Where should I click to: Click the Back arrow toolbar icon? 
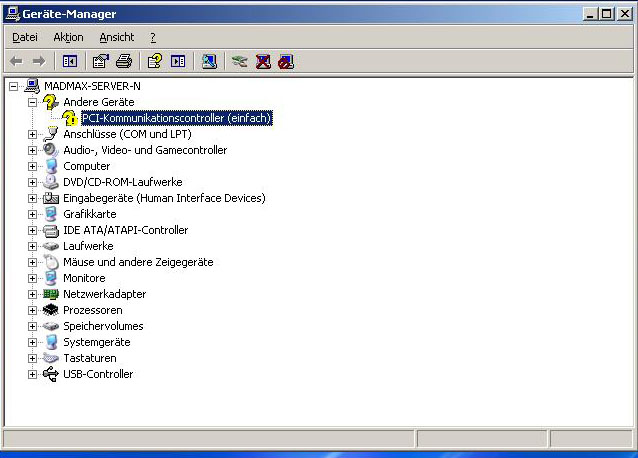click(16, 61)
